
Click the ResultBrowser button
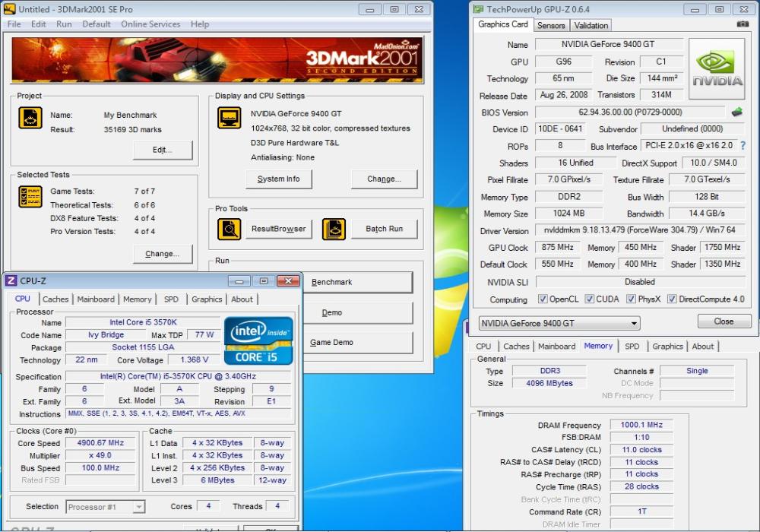pyautogui.click(x=278, y=230)
